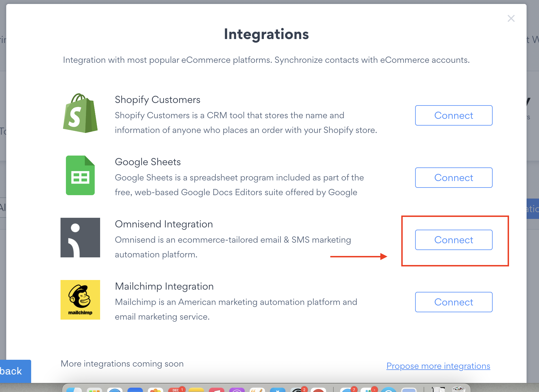
Task: Click the Mailchimp American marketing automation description
Action: (x=236, y=309)
